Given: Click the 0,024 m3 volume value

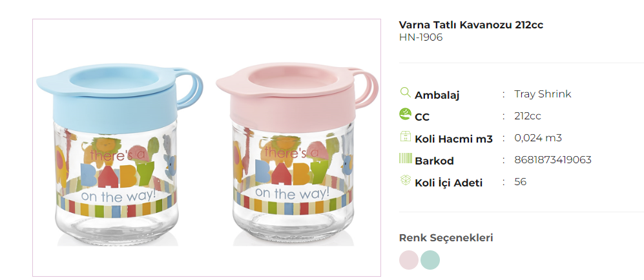Looking at the screenshot, I should 538,138.
